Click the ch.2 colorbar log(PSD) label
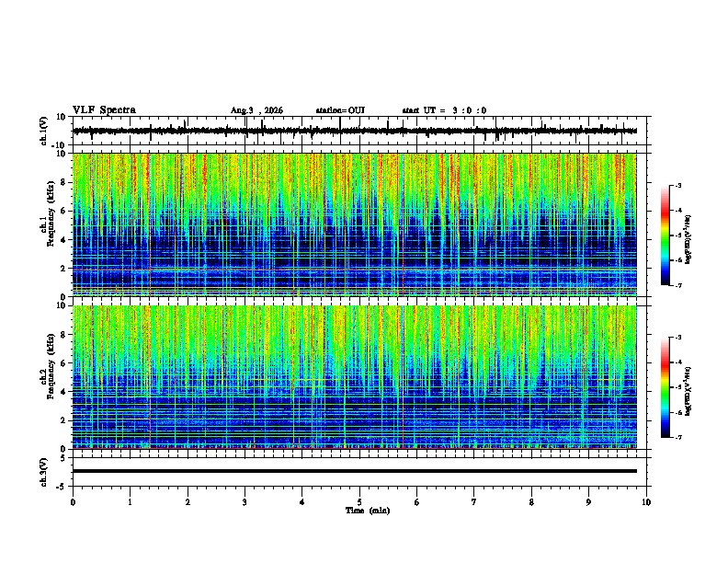 tap(688, 391)
